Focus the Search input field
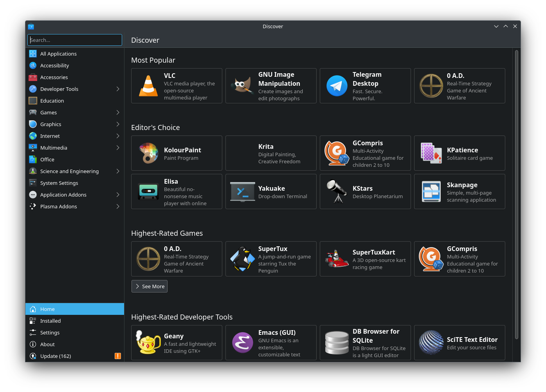 point(75,40)
